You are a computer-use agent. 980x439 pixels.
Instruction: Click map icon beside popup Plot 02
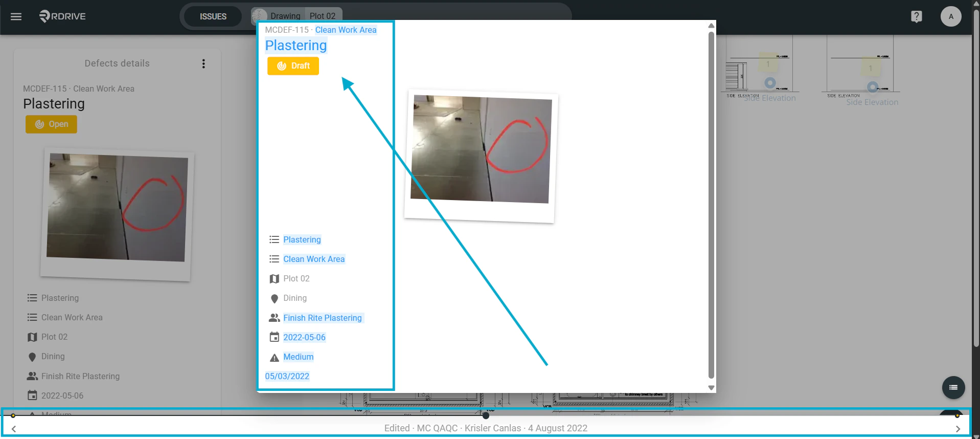[x=274, y=279]
